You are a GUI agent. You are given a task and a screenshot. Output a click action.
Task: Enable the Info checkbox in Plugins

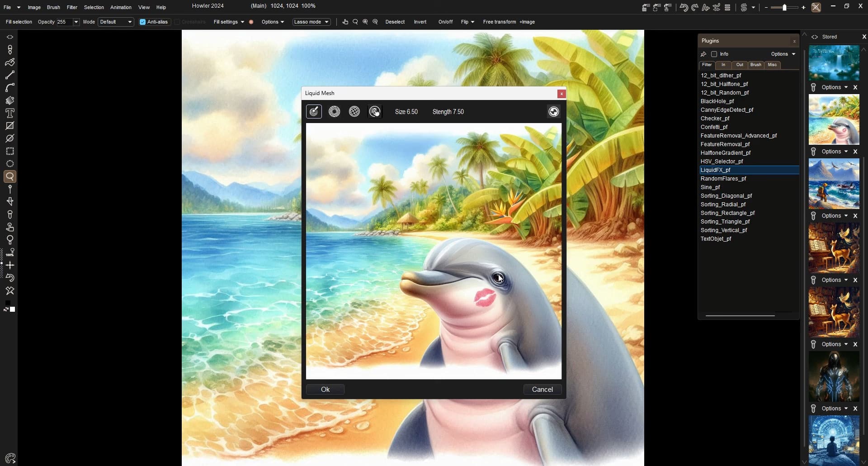pyautogui.click(x=714, y=54)
